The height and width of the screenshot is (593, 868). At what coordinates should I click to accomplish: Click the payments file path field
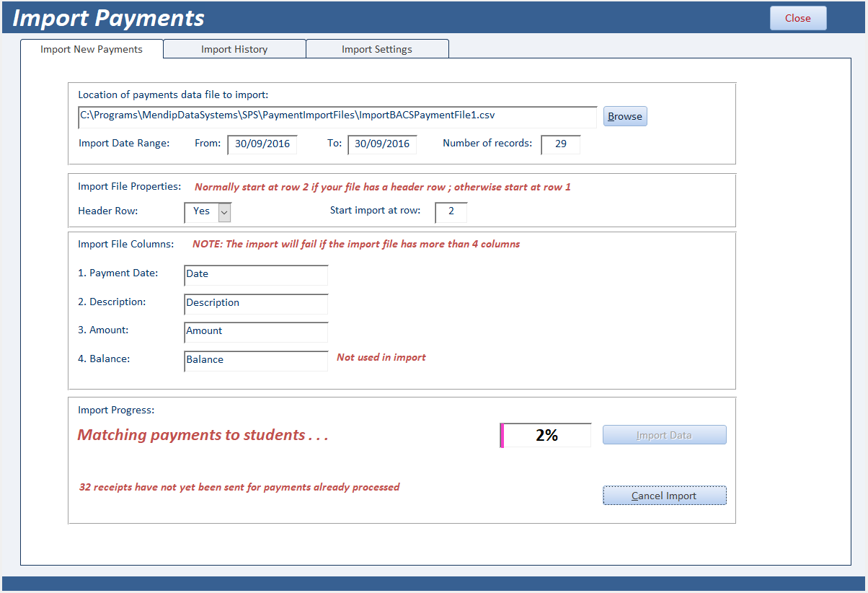337,117
